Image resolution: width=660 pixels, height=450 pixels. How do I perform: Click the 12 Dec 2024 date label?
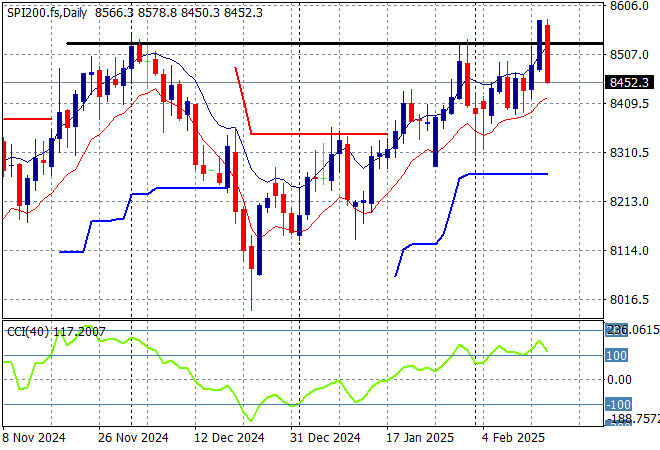coord(229,438)
